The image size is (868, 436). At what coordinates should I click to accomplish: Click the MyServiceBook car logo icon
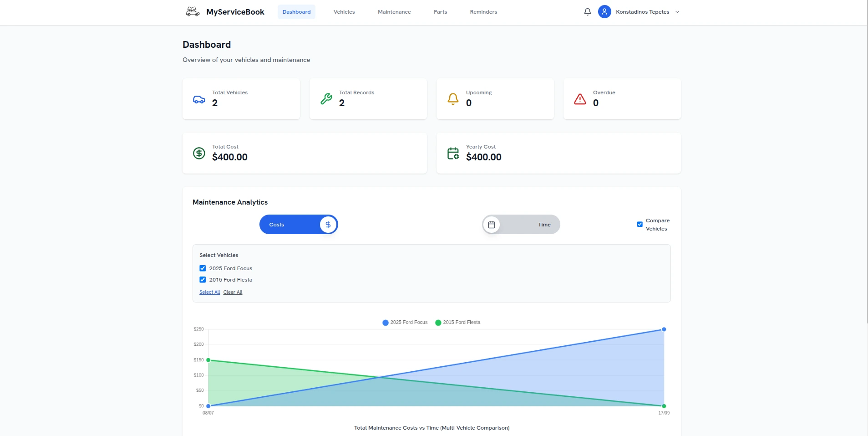coord(193,12)
